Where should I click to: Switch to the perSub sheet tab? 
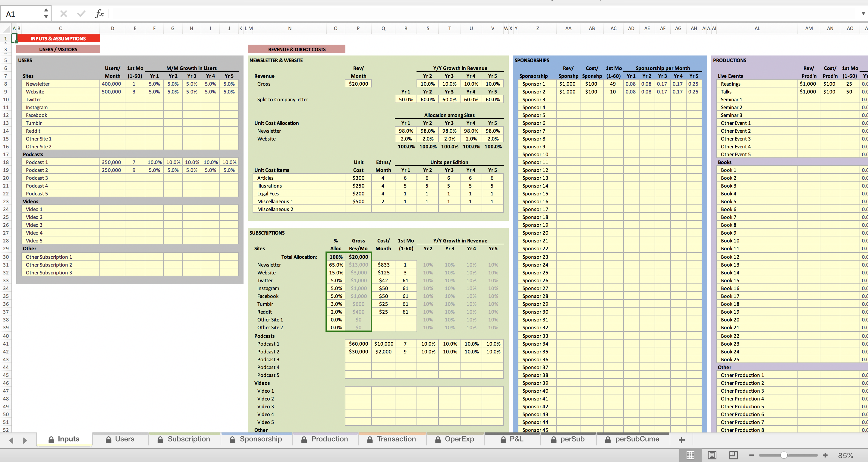(568, 439)
